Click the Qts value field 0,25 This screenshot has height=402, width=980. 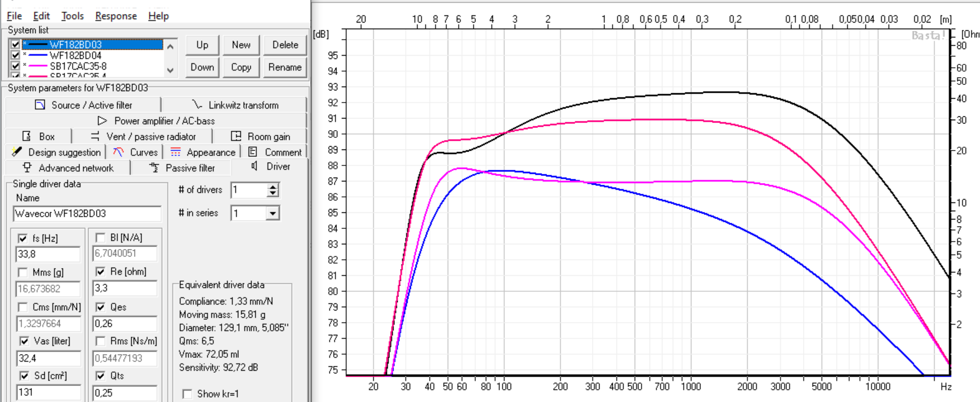(125, 393)
